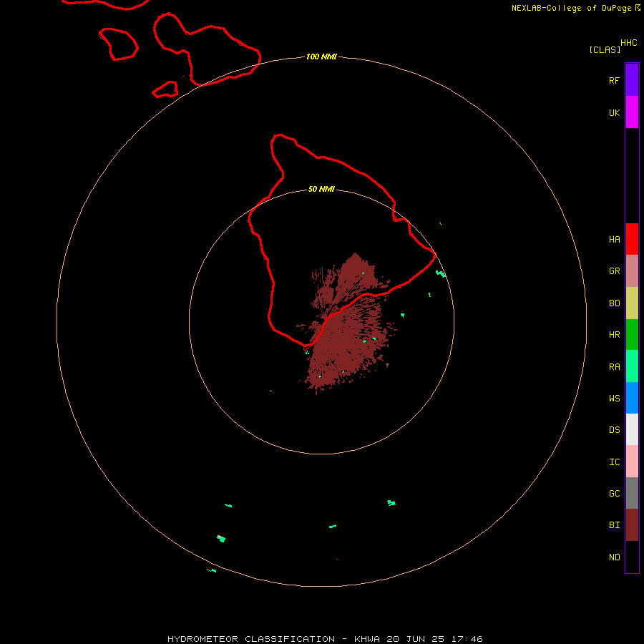This screenshot has width=644, height=644.
Task: Click the IC light pink legend swatch
Action: [x=632, y=462]
